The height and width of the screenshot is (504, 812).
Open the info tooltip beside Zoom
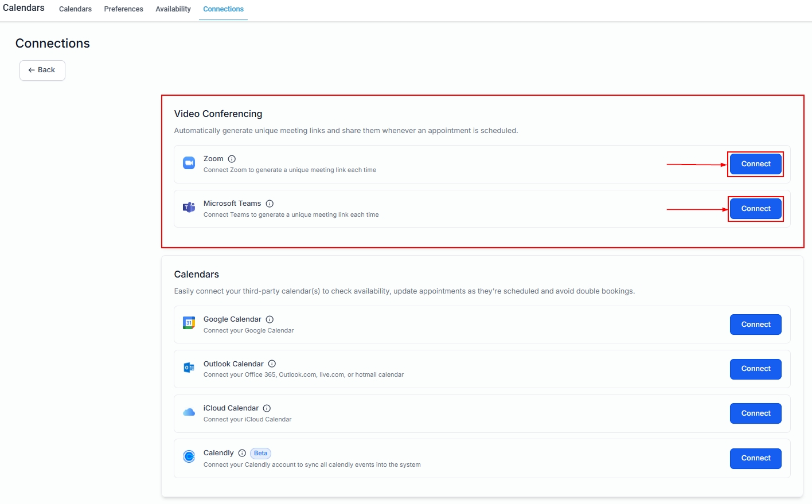(232, 159)
